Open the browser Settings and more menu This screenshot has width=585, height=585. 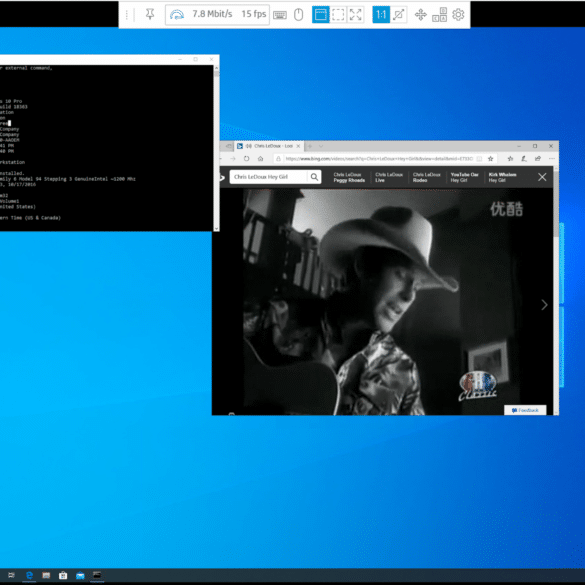tap(551, 159)
